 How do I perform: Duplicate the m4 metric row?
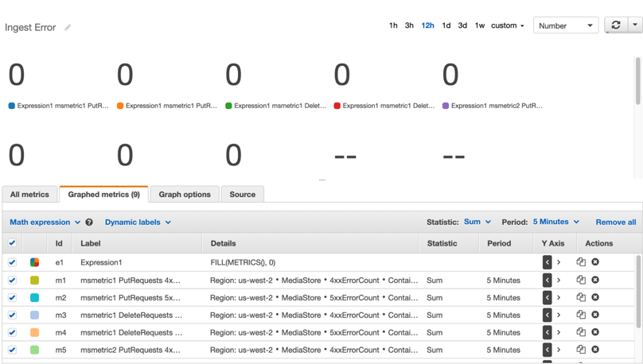click(581, 332)
